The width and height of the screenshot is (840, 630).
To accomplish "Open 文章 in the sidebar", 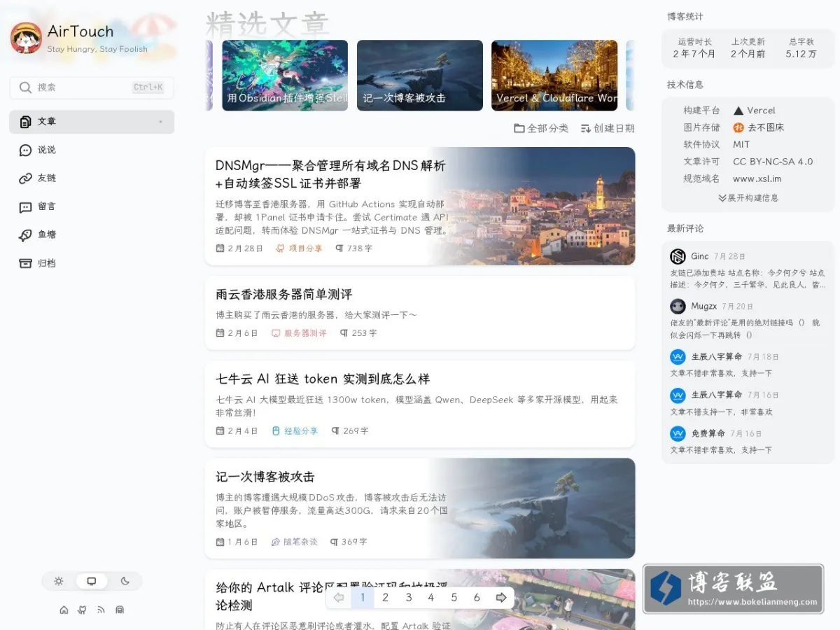I will pyautogui.click(x=92, y=122).
